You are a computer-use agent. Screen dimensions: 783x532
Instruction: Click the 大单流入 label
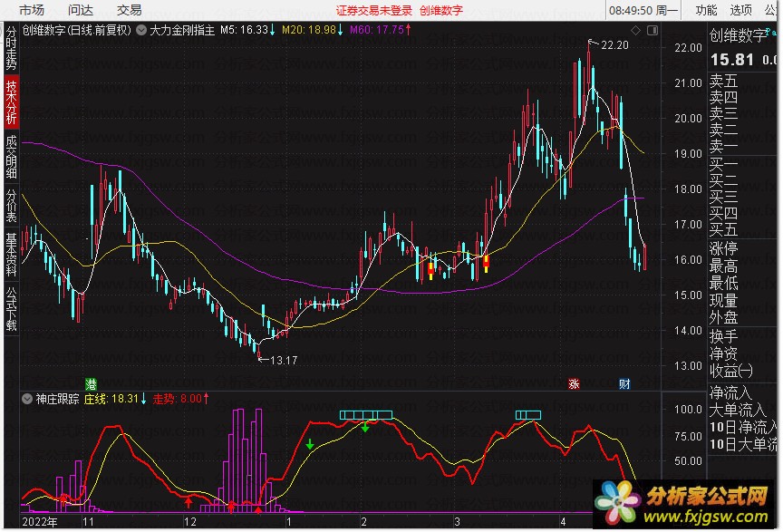pyautogui.click(x=738, y=411)
